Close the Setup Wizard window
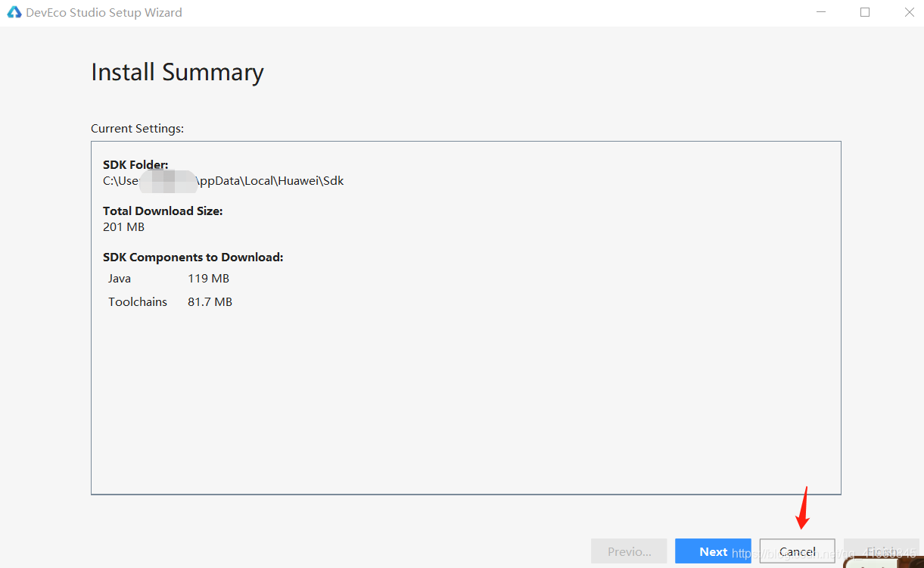Viewport: 924px width, 568px height. click(x=909, y=12)
